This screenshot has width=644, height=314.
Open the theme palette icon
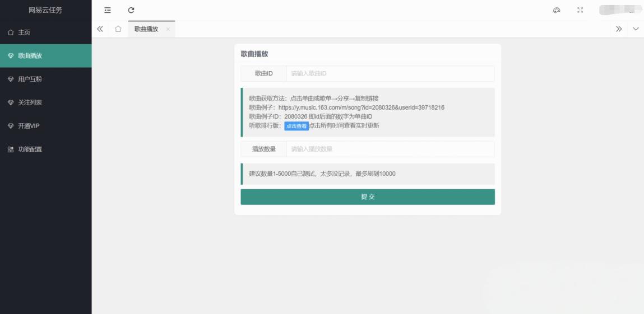coord(557,10)
